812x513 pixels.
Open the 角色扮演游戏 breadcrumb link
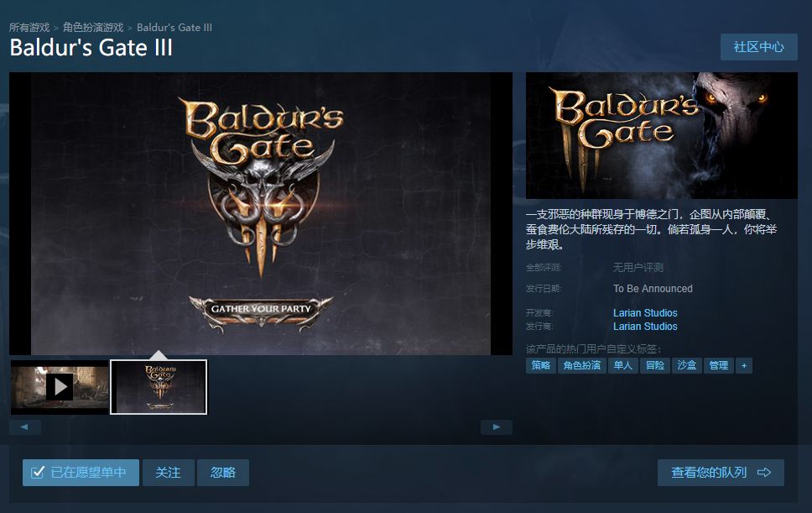93,28
